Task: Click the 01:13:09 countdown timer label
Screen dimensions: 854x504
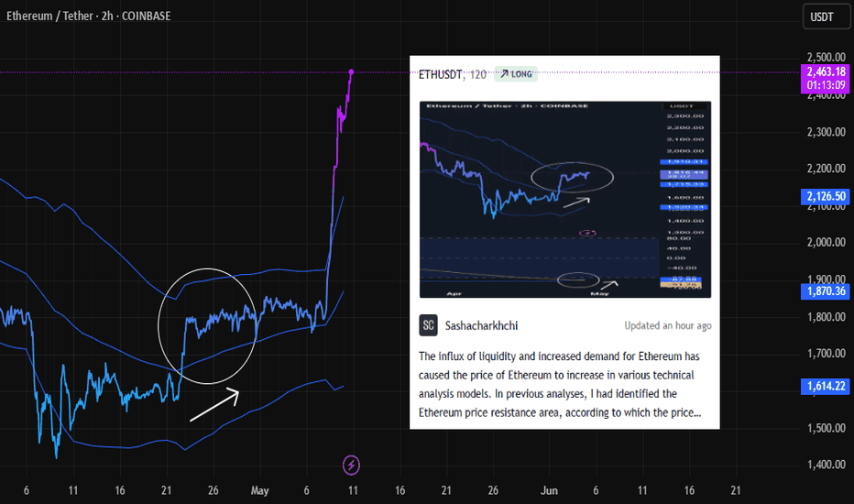Action: click(x=826, y=85)
